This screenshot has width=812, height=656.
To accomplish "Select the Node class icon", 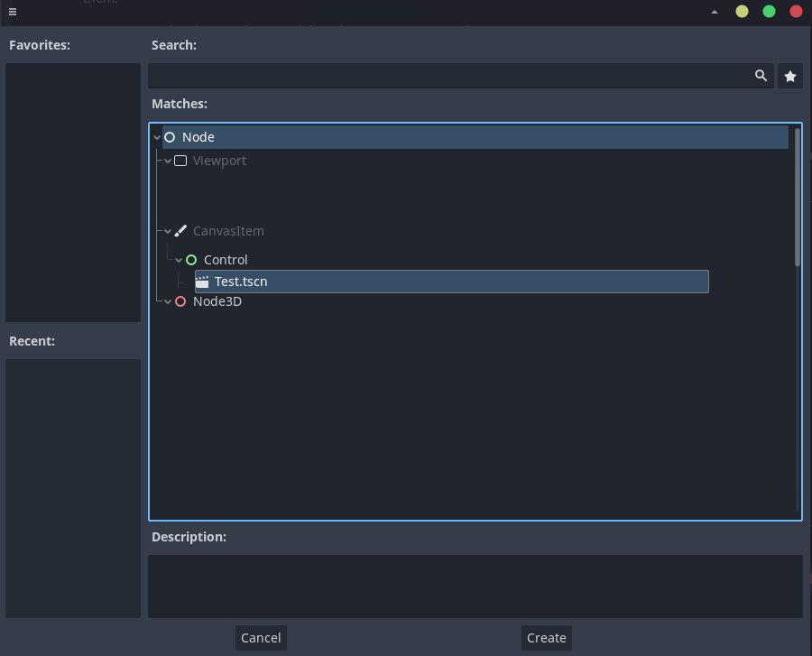I will pos(170,137).
